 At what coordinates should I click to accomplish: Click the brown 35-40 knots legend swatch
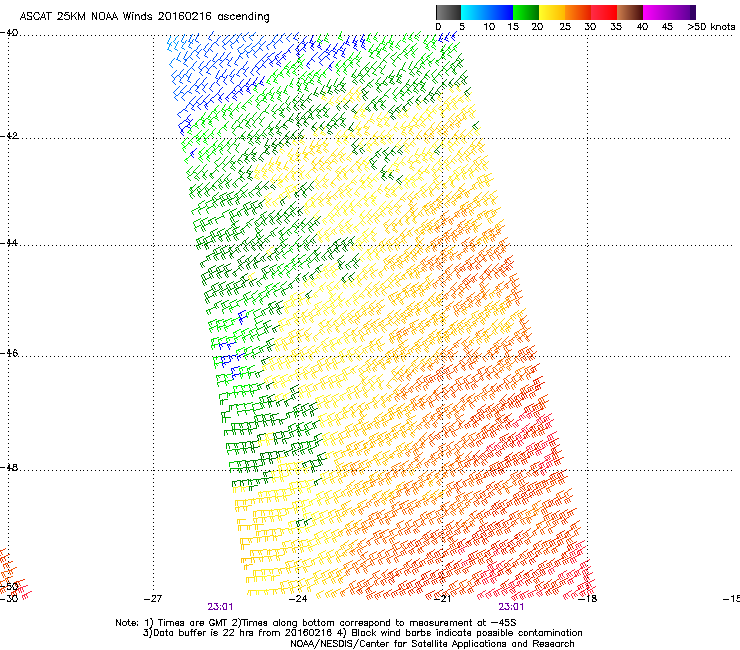[x=630, y=12]
